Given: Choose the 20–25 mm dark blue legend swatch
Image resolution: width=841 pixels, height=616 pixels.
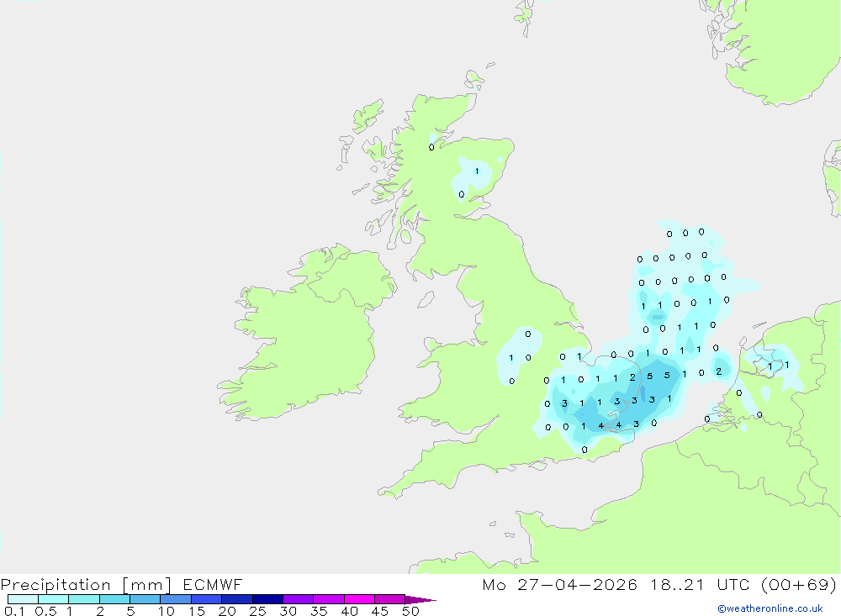Looking at the screenshot, I should tap(237, 599).
